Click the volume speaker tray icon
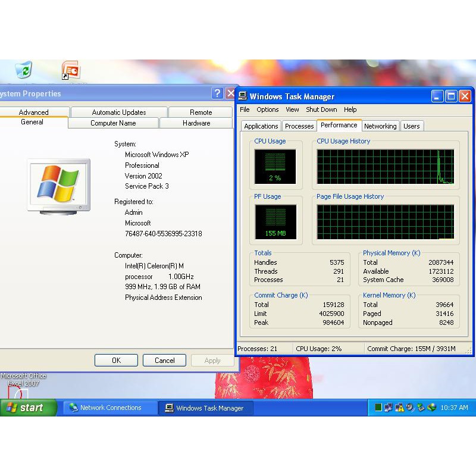The height and width of the screenshot is (476, 476). tap(410, 408)
